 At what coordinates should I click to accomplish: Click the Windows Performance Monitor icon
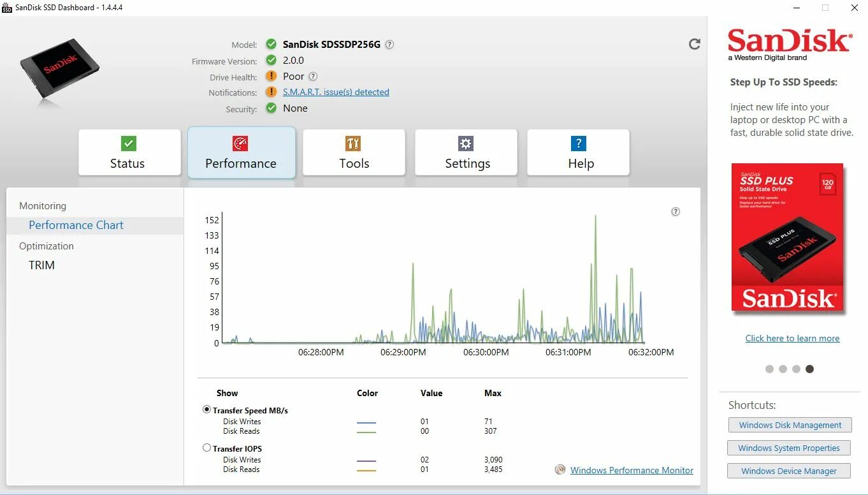[560, 469]
